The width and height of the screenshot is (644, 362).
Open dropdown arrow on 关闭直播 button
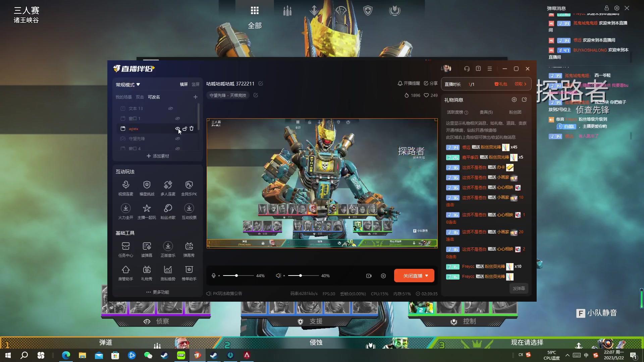(x=427, y=276)
